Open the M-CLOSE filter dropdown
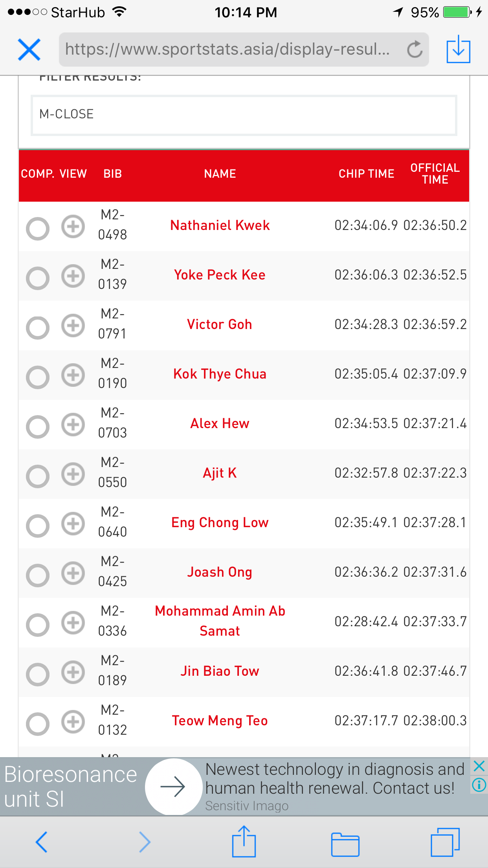This screenshot has height=868, width=488. pos(244,115)
